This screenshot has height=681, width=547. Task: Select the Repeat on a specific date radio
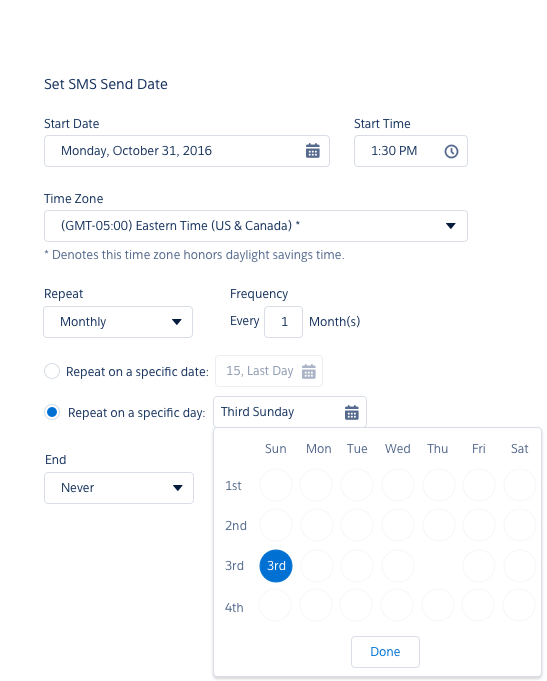pyautogui.click(x=52, y=371)
